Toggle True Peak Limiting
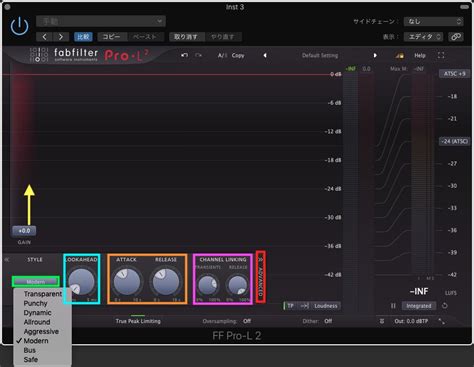Image resolution: width=474 pixels, height=367 pixels. [138, 321]
